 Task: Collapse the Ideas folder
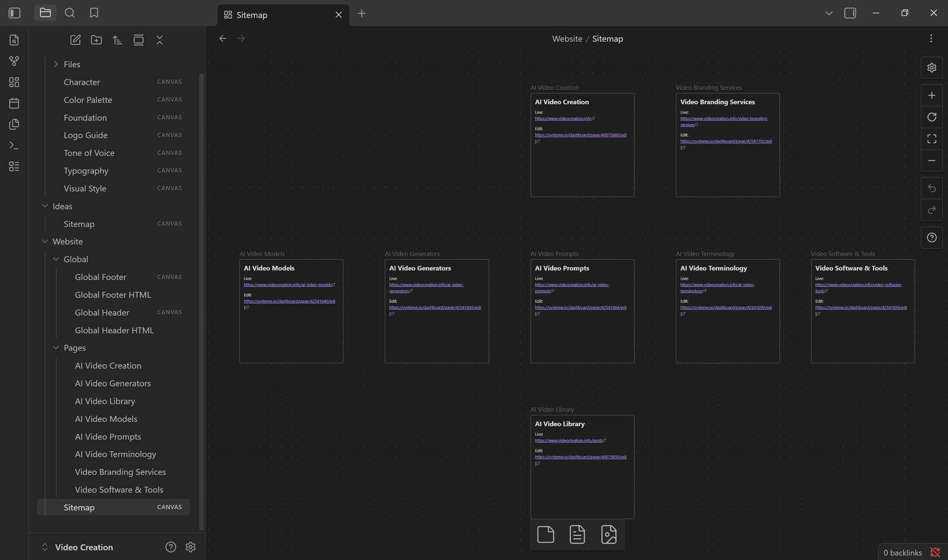point(45,206)
